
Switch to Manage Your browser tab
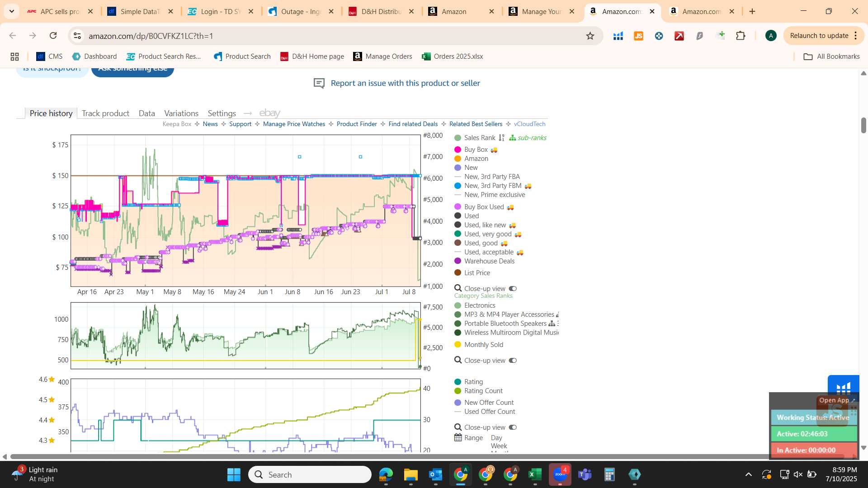click(542, 11)
